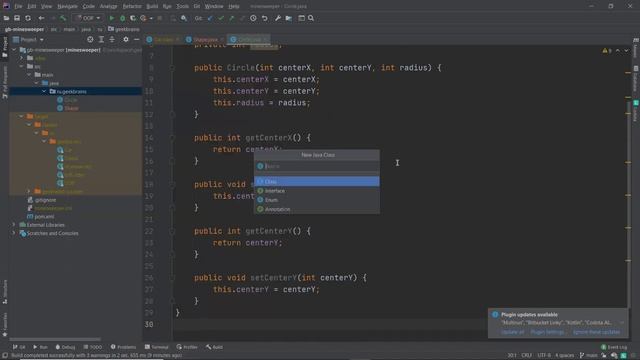Expand Scratches and Consoles node
Image resolution: width=640 pixels, height=360 pixels.
(14, 233)
